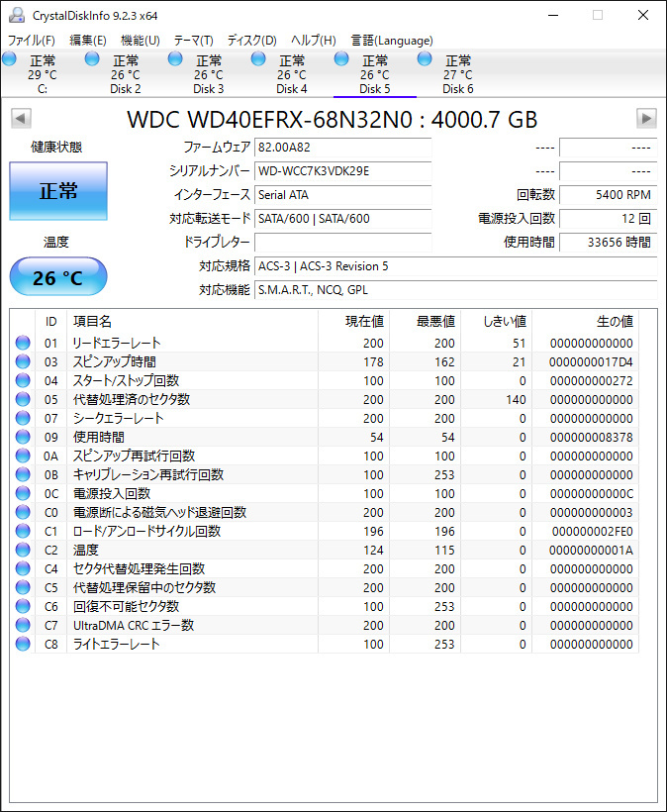Click status icon for ID C4 row
This screenshot has width=667, height=812.
(23, 568)
